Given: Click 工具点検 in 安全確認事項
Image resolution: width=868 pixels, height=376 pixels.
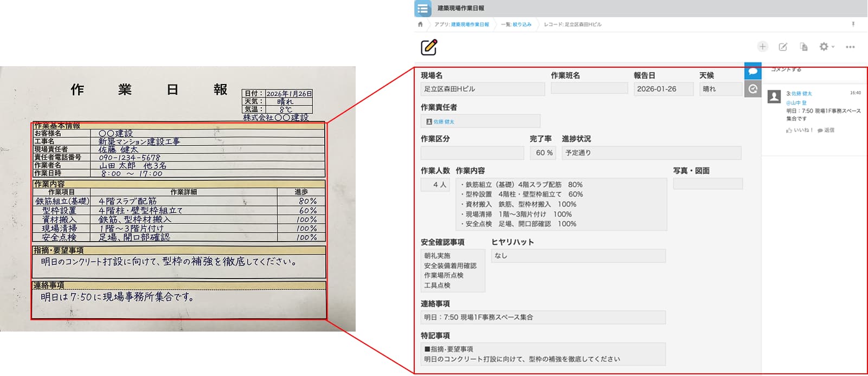Looking at the screenshot, I should click(x=437, y=285).
